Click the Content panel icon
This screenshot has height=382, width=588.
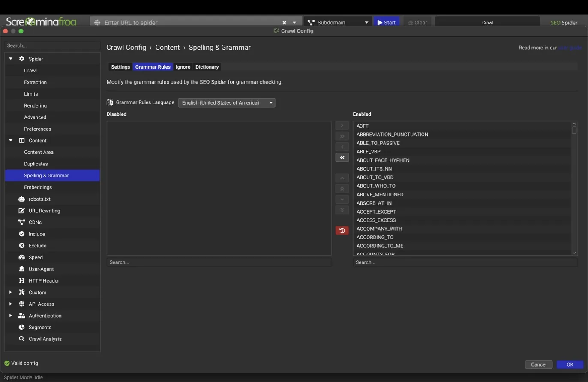22,141
